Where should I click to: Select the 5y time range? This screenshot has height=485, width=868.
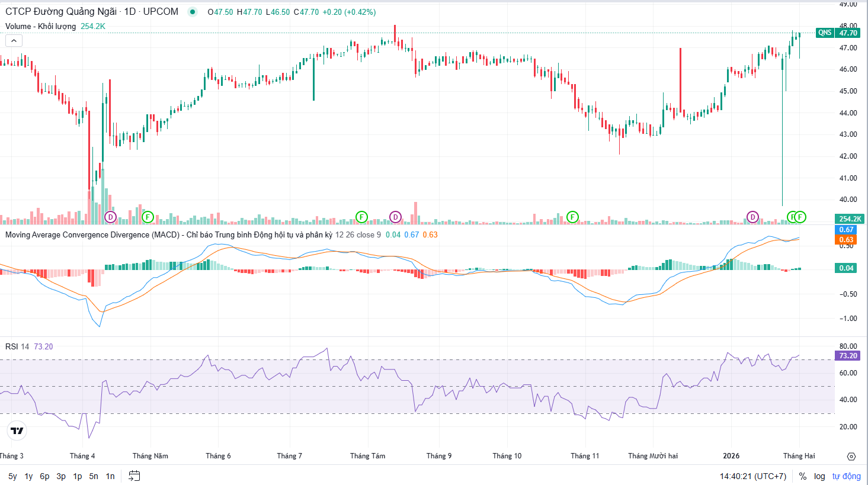pos(12,476)
